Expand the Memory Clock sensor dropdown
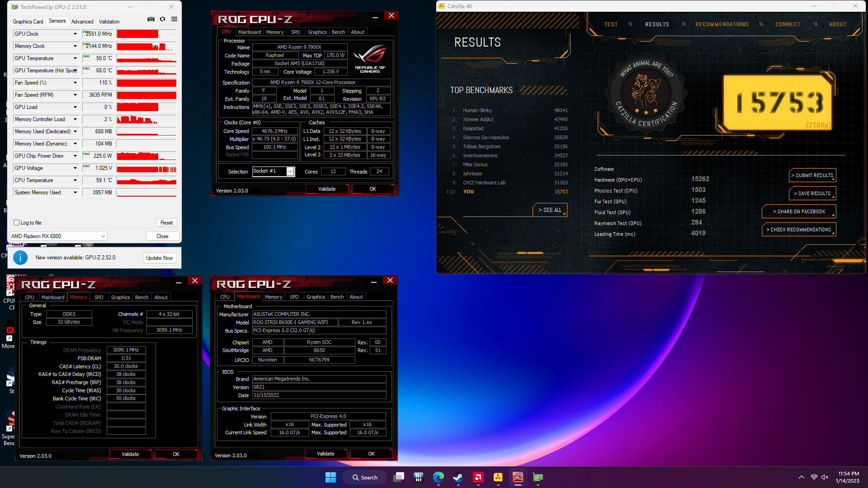 point(75,46)
